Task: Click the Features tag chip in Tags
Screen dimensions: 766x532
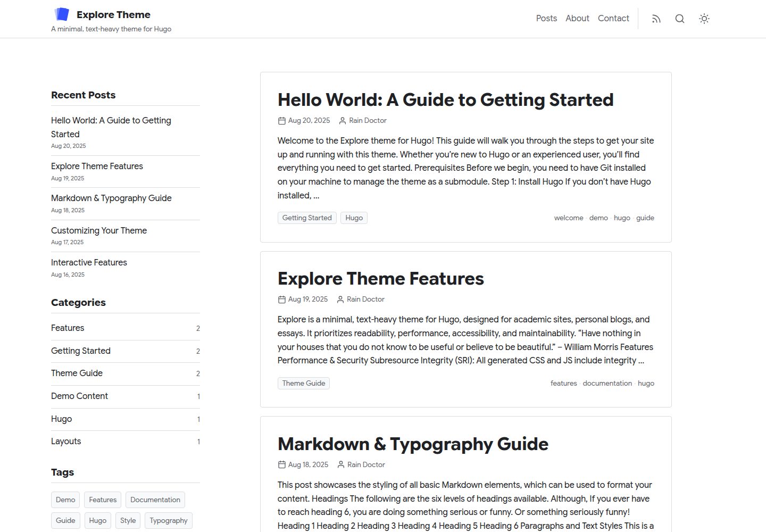Action: [103, 500]
